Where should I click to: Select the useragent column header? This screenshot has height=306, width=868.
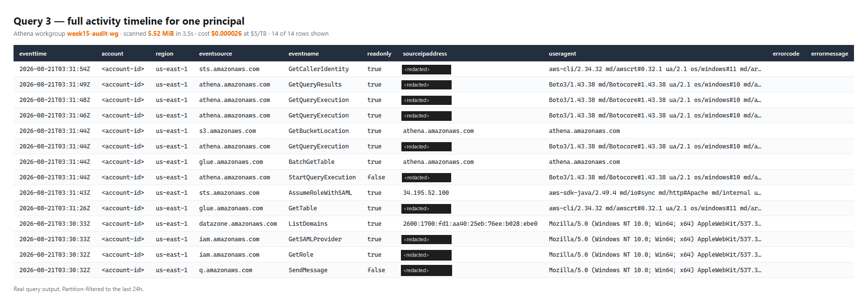tap(562, 54)
